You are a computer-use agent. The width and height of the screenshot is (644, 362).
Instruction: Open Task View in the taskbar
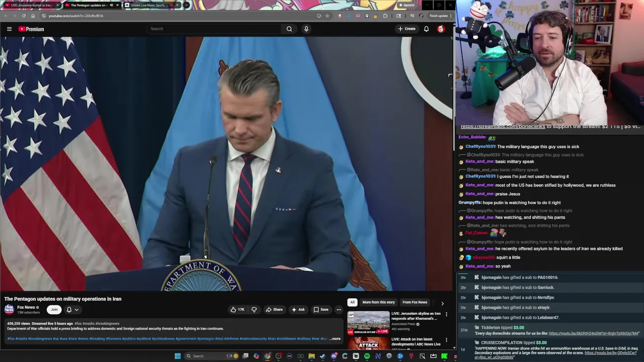click(x=245, y=356)
